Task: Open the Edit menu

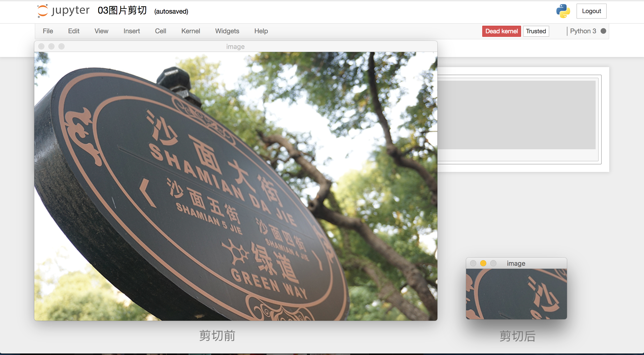Action: tap(74, 31)
